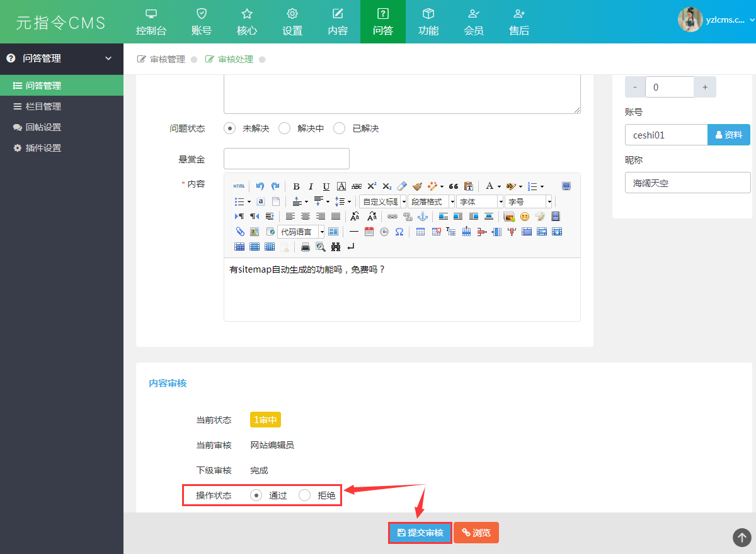The image size is (756, 554).
Task: Click 浏览 preview button
Action: 476,533
